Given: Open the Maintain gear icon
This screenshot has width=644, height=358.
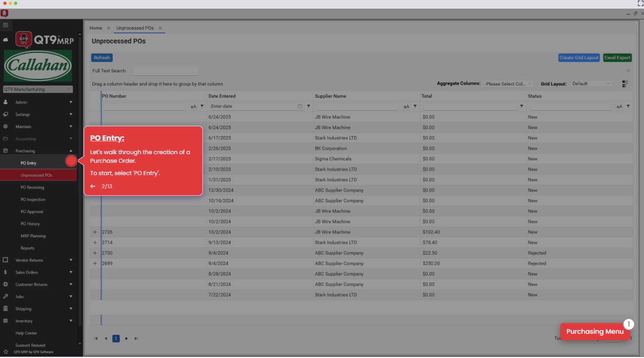Looking at the screenshot, I should pos(5,127).
